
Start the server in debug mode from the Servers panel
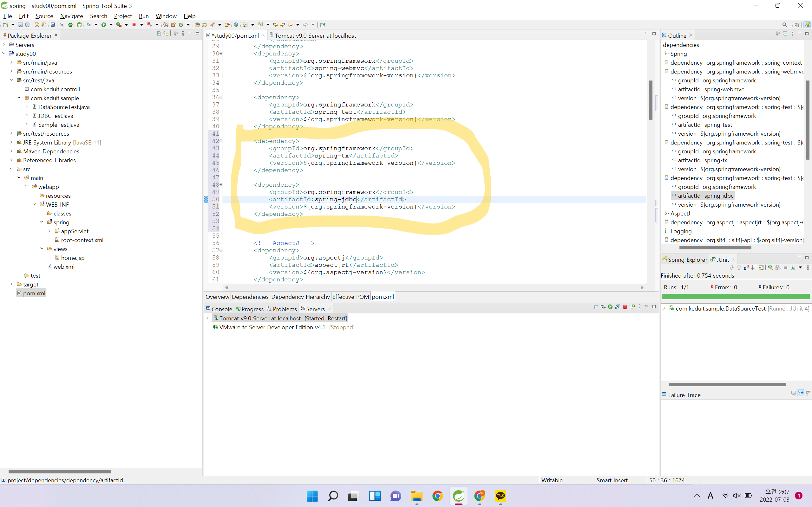603,307
